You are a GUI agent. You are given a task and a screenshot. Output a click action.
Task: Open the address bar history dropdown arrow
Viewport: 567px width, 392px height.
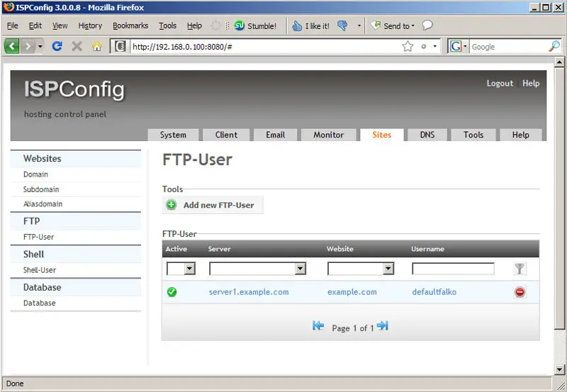pos(434,46)
